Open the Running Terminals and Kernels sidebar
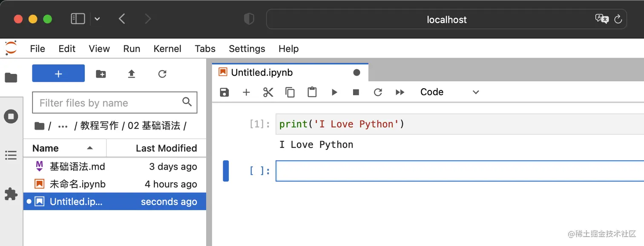Image resolution: width=644 pixels, height=246 pixels. click(11, 116)
